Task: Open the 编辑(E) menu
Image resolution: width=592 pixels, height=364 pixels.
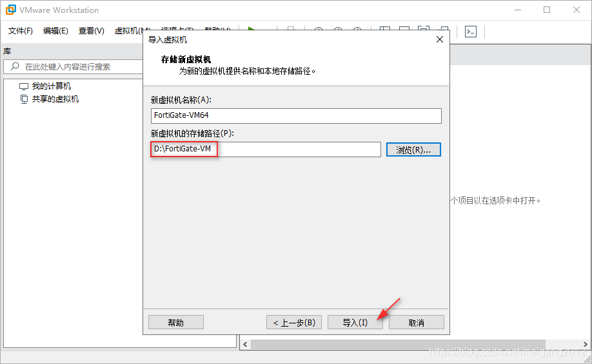Action: pyautogui.click(x=55, y=30)
